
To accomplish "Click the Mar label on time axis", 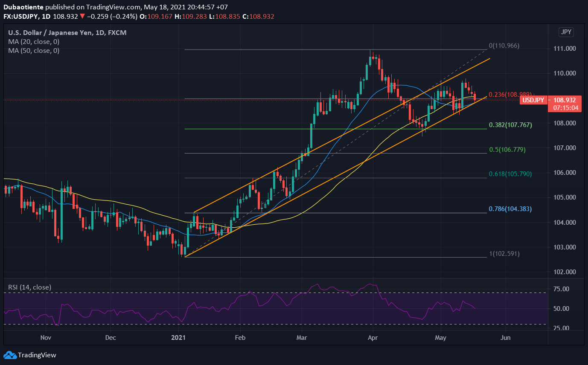I will point(301,337).
